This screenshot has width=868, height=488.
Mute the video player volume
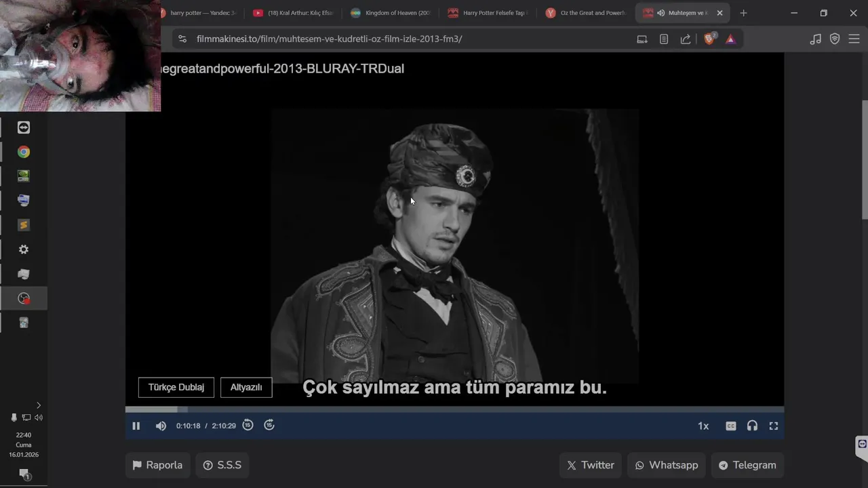click(161, 426)
